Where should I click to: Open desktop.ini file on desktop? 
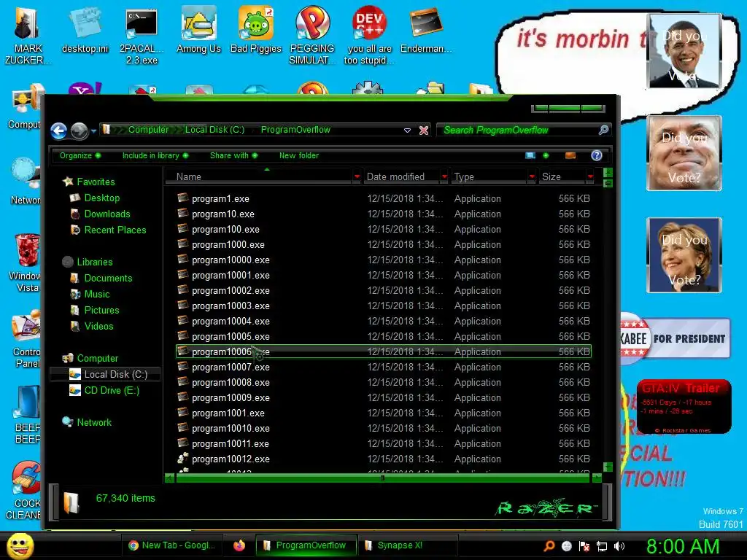coord(85,29)
